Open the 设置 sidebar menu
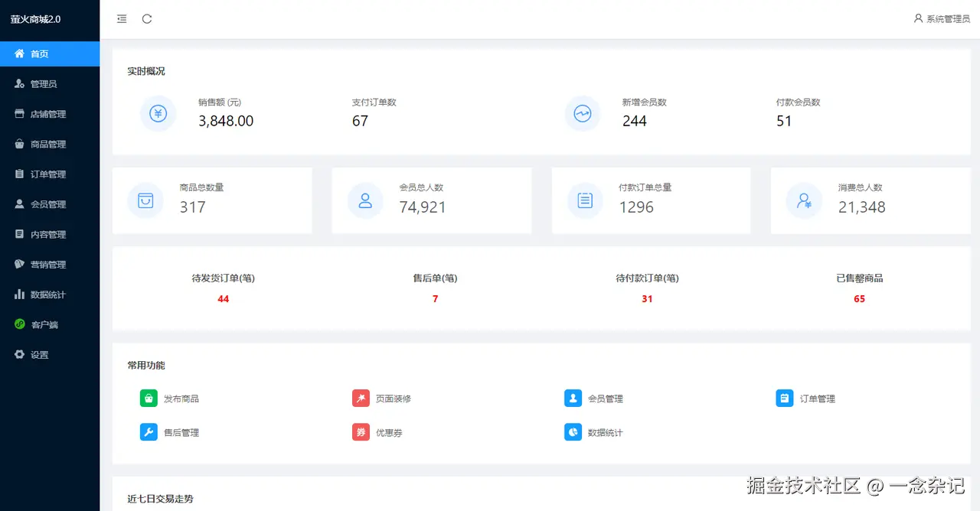The image size is (980, 511). (50, 354)
